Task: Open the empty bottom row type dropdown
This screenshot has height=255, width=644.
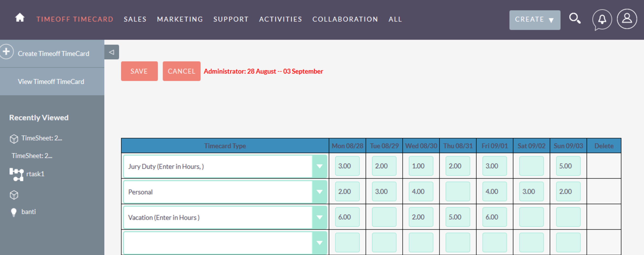Action: click(319, 242)
